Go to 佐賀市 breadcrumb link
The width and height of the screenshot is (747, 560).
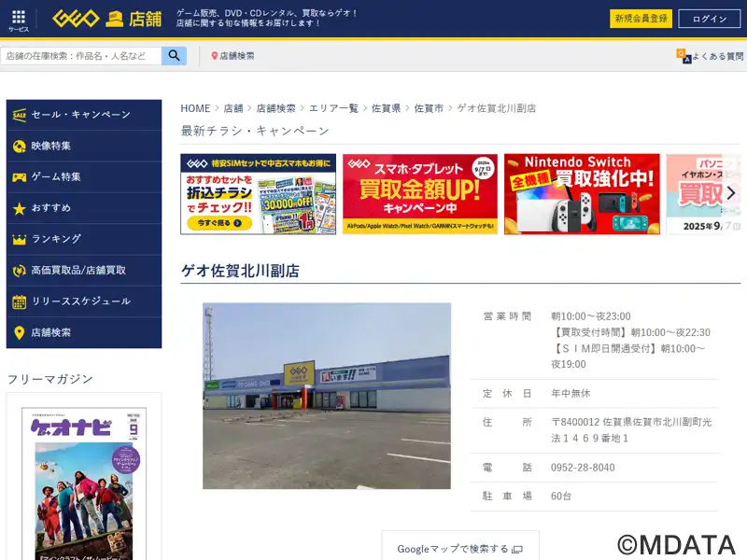pyautogui.click(x=429, y=108)
